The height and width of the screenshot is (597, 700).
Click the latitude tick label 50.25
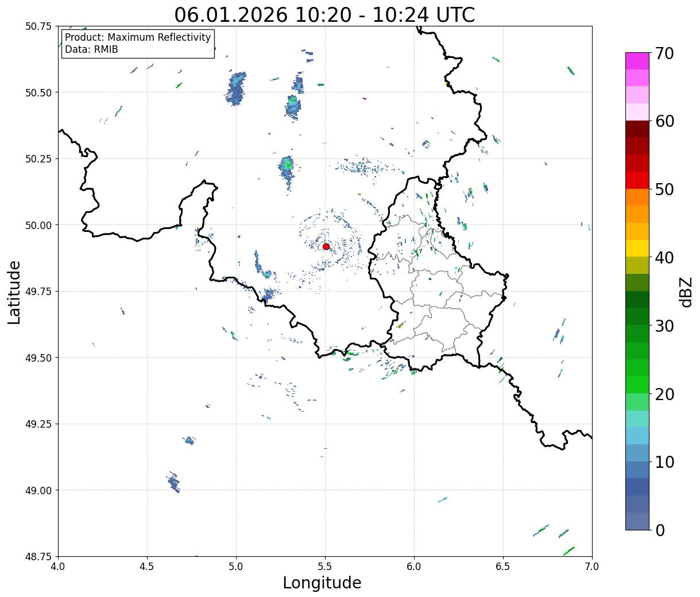[38, 159]
